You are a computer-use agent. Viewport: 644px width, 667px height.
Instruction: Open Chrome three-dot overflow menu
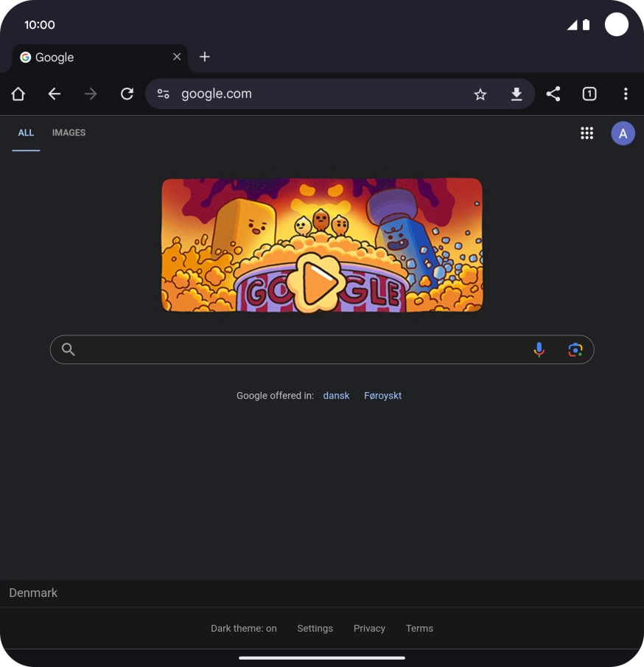pos(626,94)
